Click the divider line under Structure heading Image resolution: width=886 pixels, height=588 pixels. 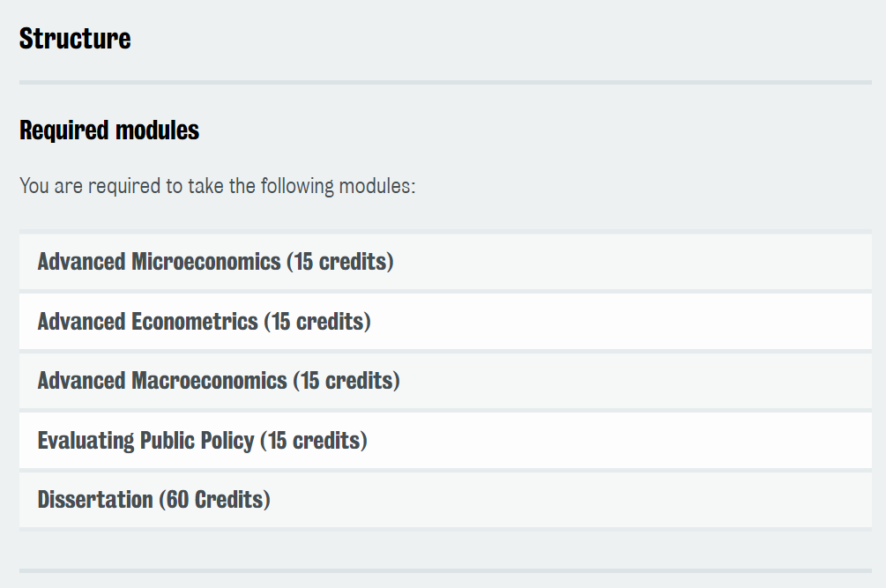445,83
